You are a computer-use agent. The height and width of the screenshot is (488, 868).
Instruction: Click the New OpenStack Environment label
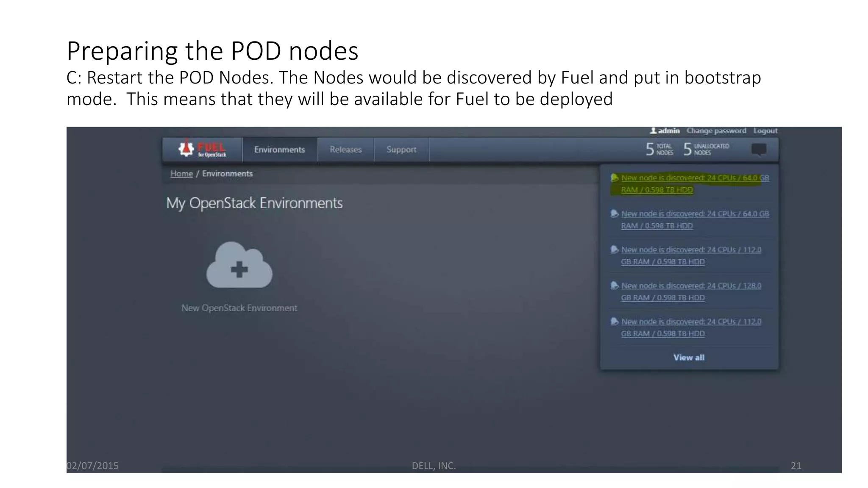click(239, 308)
